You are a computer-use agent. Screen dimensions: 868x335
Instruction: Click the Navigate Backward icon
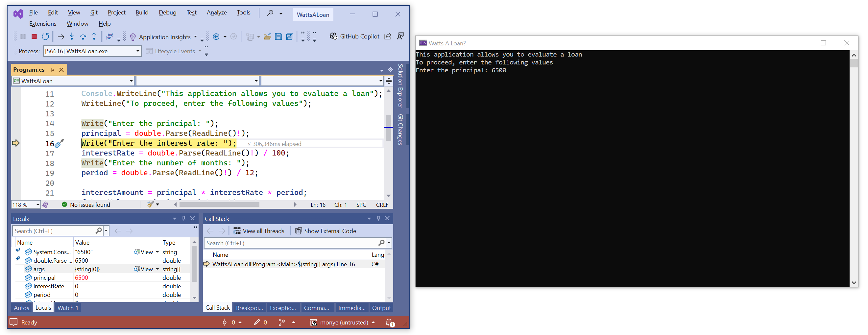[216, 36]
